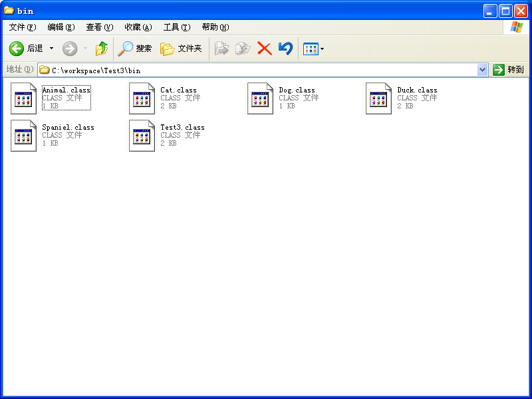Viewport: 532px width, 399px height.
Task: Open the 帮助(H) menu
Action: pos(215,27)
